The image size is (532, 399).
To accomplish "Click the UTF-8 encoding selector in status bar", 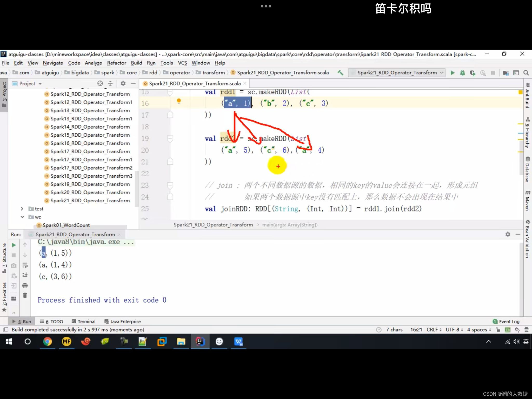I will coord(454,330).
